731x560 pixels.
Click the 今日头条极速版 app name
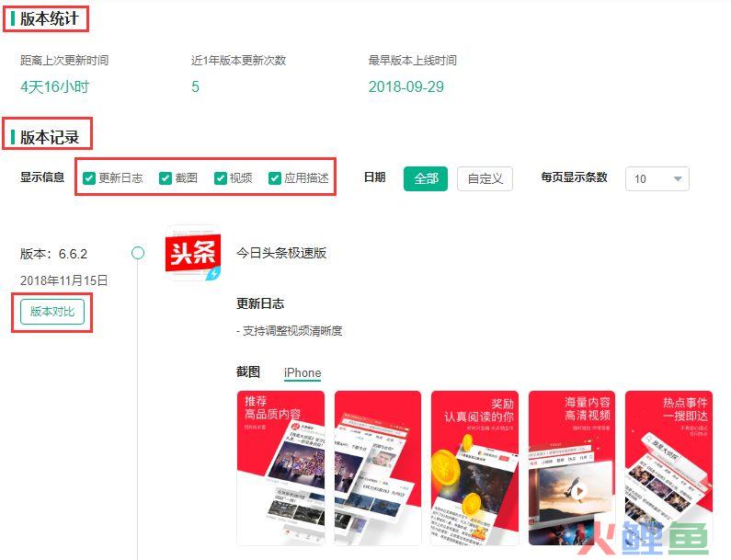point(281,253)
